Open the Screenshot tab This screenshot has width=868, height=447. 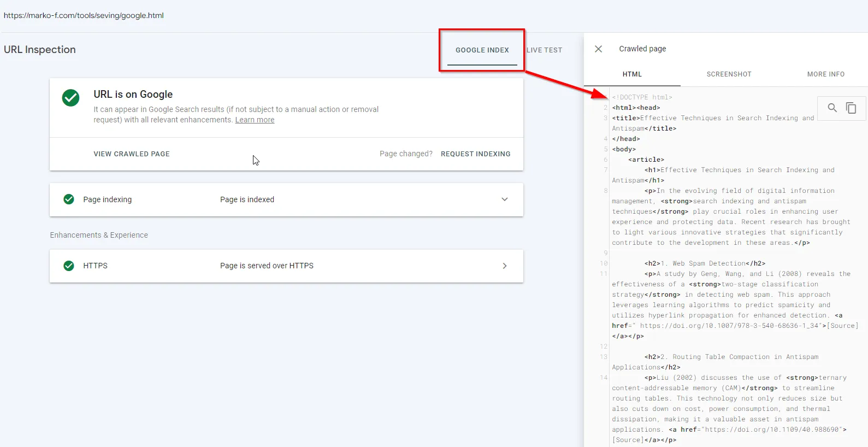click(729, 74)
